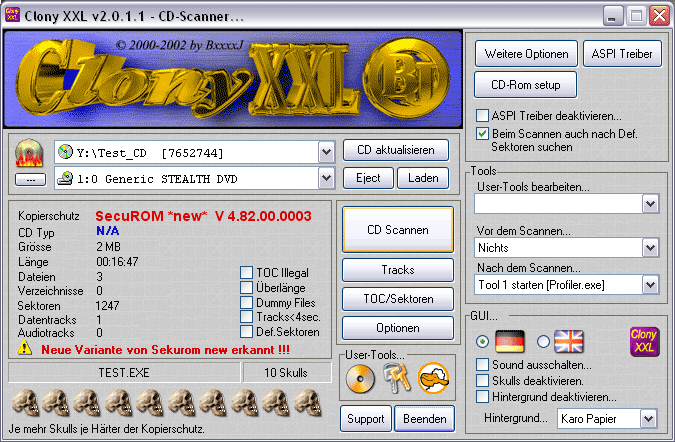Screen dimensions: 675x442
Task: Enable ASPI Treiber deaktivieren checkbox
Action: [x=482, y=115]
